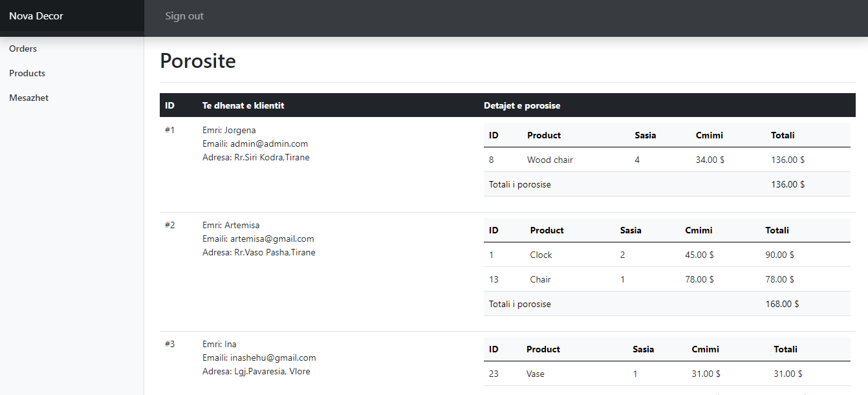868x395 pixels.
Task: Select order ID #2
Action: point(169,225)
